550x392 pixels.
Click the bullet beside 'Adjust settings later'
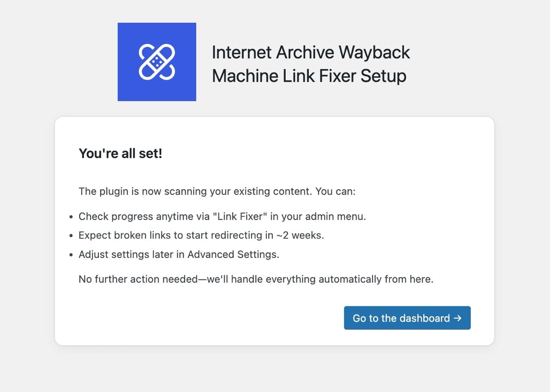(x=71, y=254)
